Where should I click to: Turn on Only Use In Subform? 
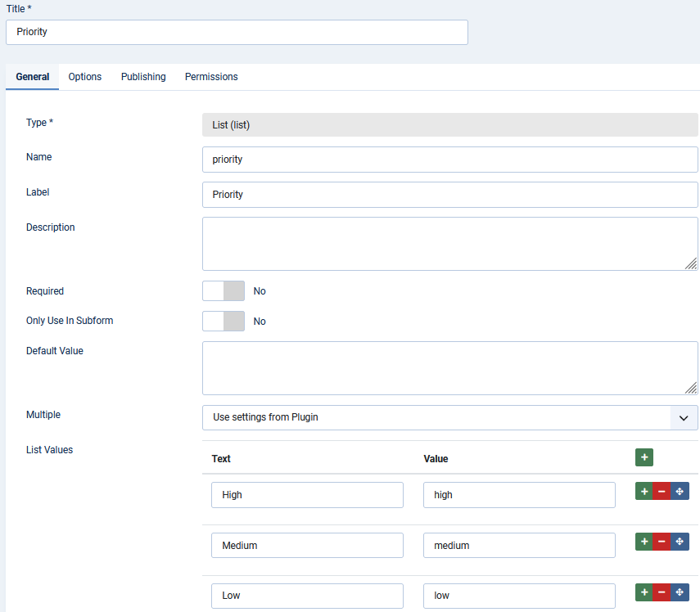point(223,321)
